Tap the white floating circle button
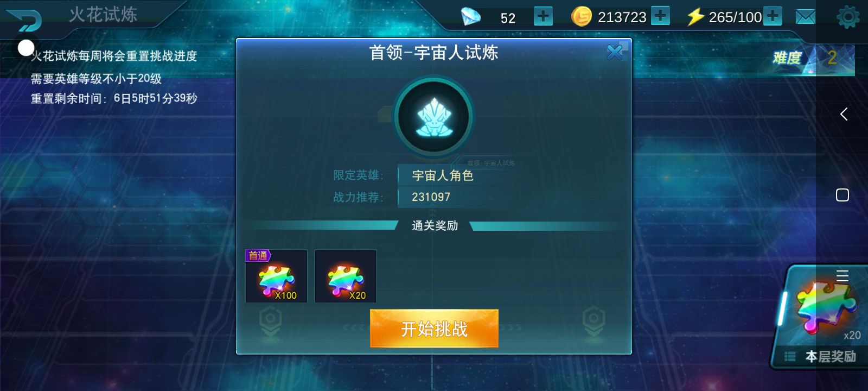 (26, 48)
